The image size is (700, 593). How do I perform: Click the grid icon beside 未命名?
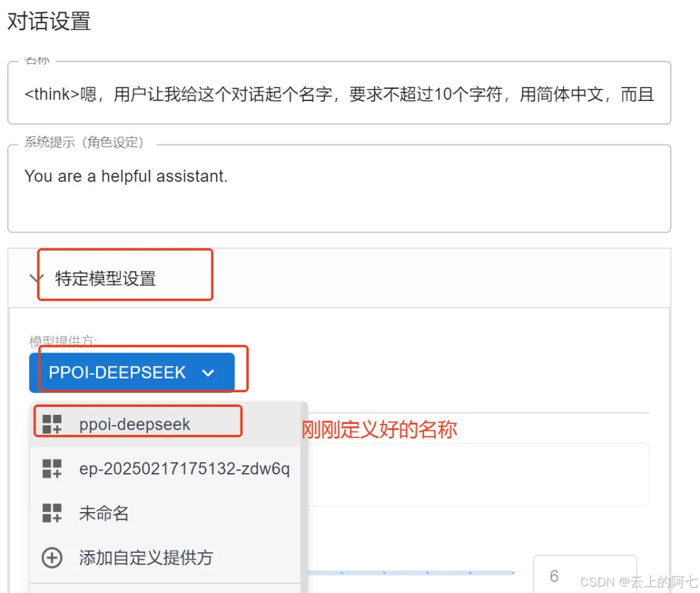pos(52,513)
